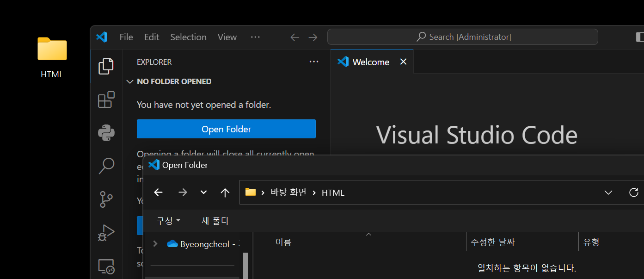
Task: Go back in the Open Folder dialog
Action: coord(158,192)
